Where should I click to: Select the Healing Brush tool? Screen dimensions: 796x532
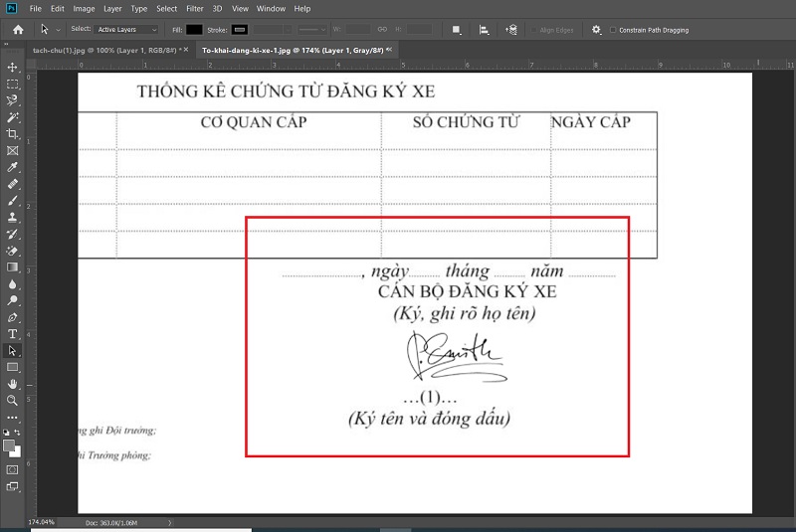12,184
